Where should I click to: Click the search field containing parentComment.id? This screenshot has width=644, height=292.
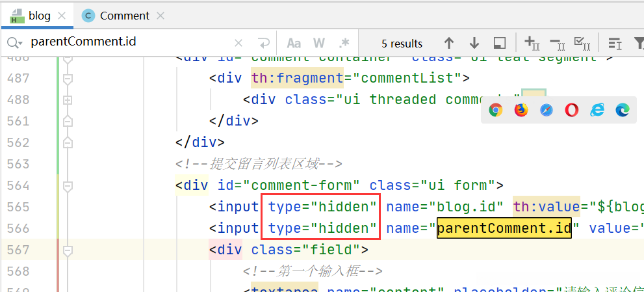point(129,42)
